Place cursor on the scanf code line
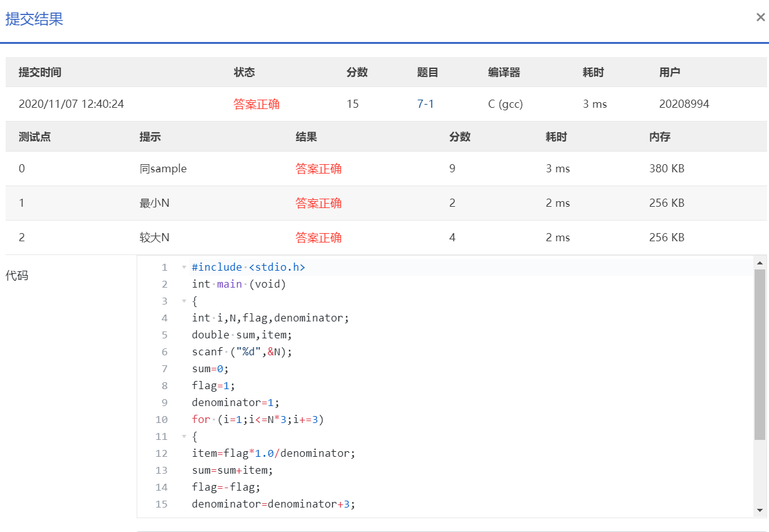 pyautogui.click(x=242, y=352)
